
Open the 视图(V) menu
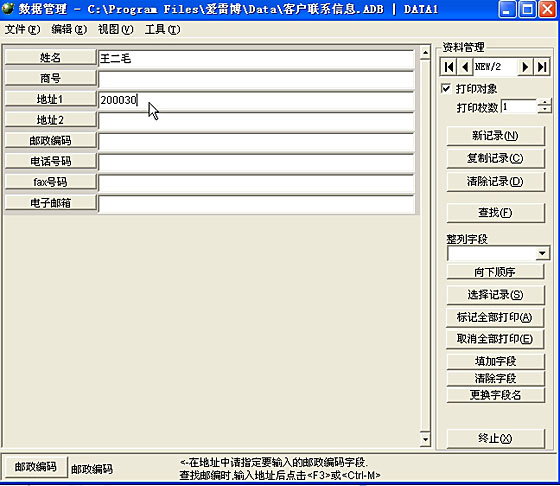point(116,29)
